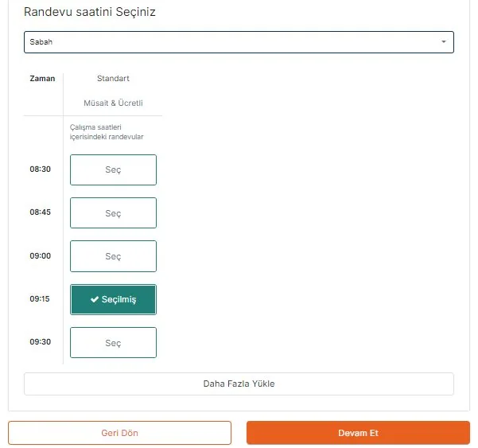The height and width of the screenshot is (448, 478).
Task: Load more times with Daha Fazla Yükle
Action: point(239,384)
